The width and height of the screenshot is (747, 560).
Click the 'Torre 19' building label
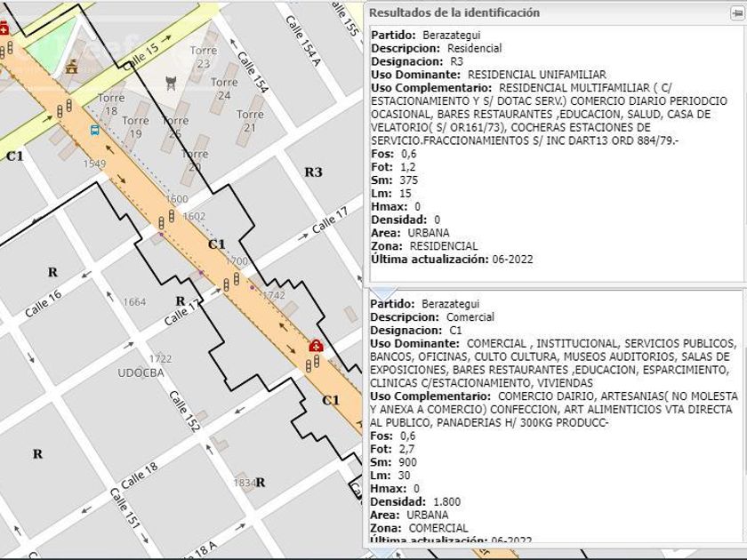pyautogui.click(x=136, y=127)
